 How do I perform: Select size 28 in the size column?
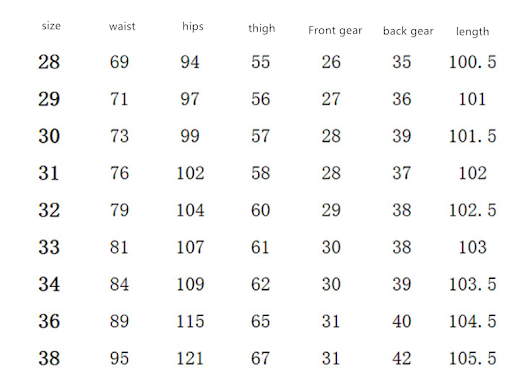coord(49,62)
